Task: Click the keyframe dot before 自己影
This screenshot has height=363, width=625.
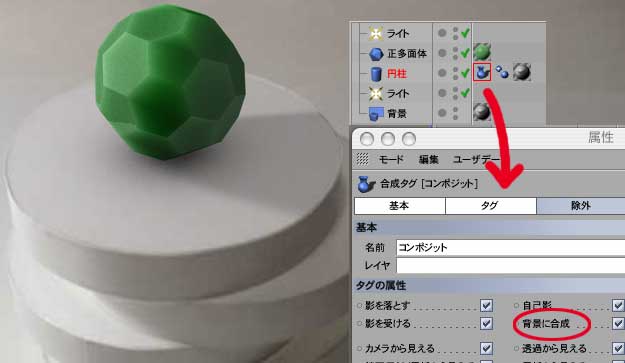Action: point(517,306)
